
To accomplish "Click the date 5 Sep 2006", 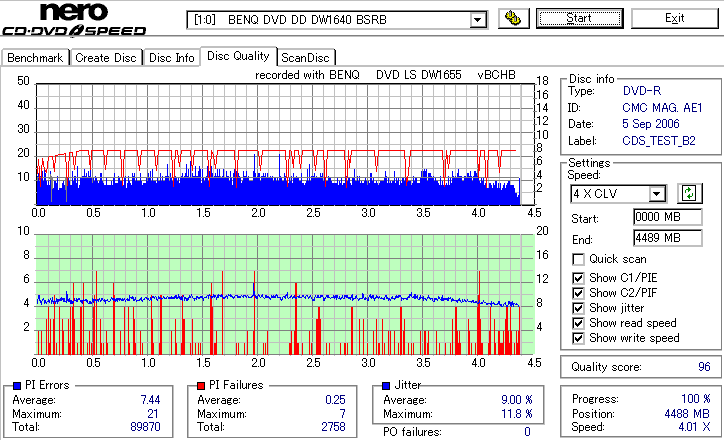I will click(651, 124).
